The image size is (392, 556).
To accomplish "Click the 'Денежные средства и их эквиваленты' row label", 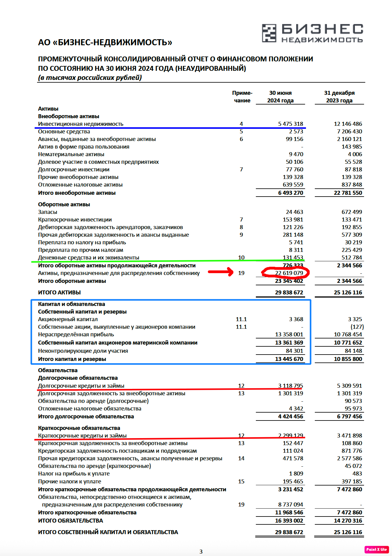I will click(x=88, y=258).
